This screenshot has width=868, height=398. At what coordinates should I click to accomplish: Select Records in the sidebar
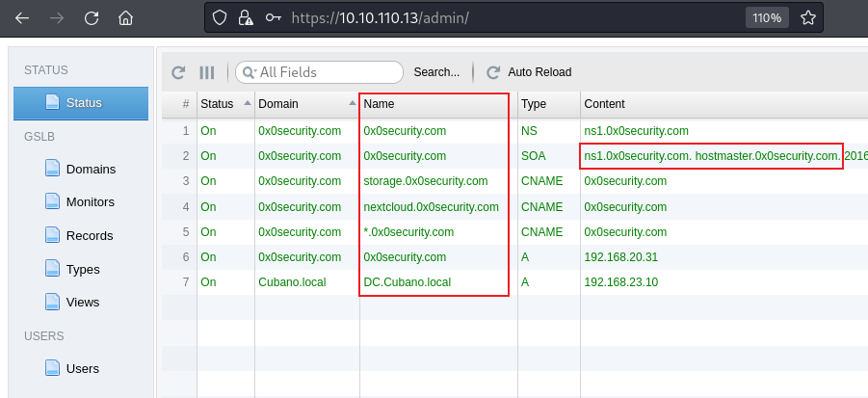click(89, 235)
